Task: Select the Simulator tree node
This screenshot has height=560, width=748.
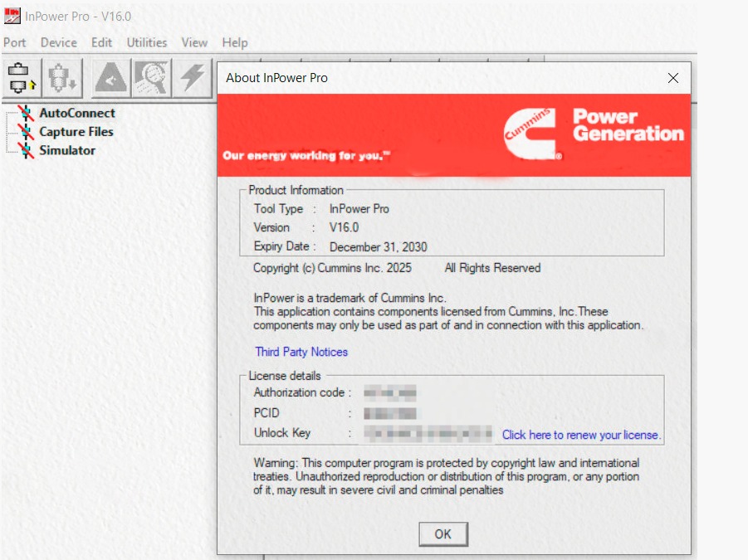Action: (66, 150)
